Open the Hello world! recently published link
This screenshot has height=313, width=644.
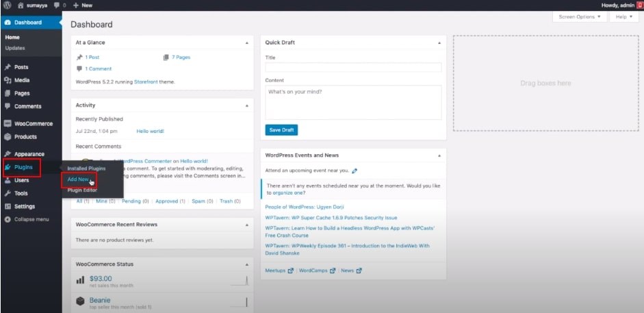(x=151, y=131)
